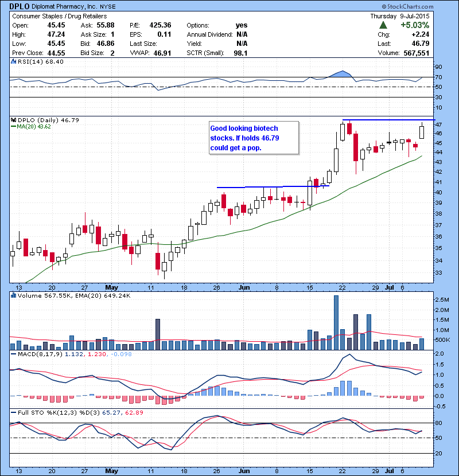The image size is (459, 476).
Task: Click the date 'Thursday 9-Jul-2015'
Action: pos(400,16)
